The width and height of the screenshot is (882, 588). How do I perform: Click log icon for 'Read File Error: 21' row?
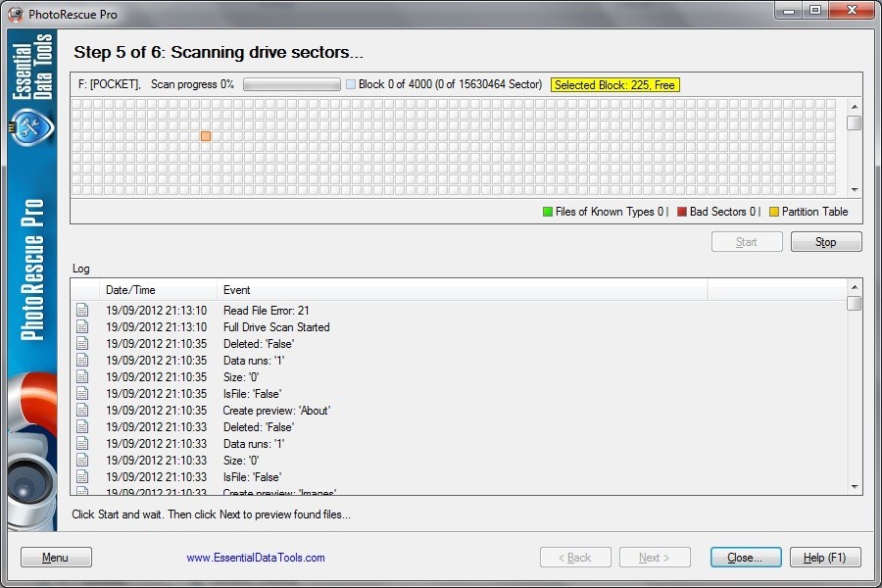[82, 310]
